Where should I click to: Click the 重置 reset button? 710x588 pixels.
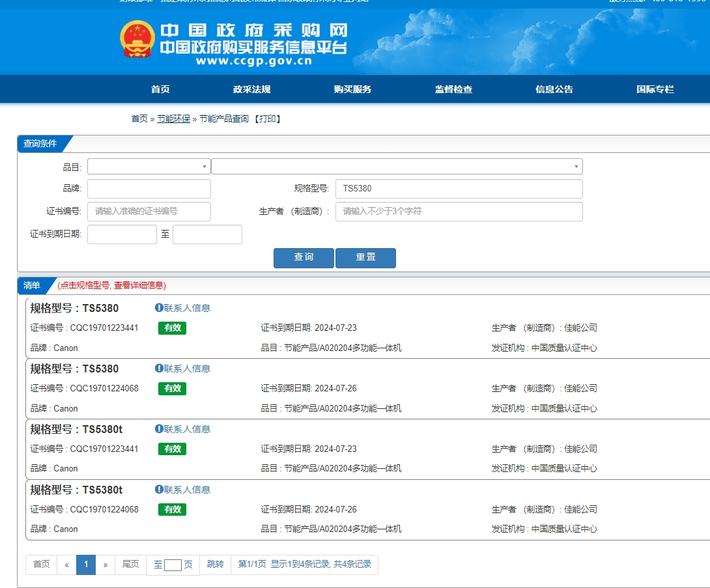pyautogui.click(x=365, y=258)
